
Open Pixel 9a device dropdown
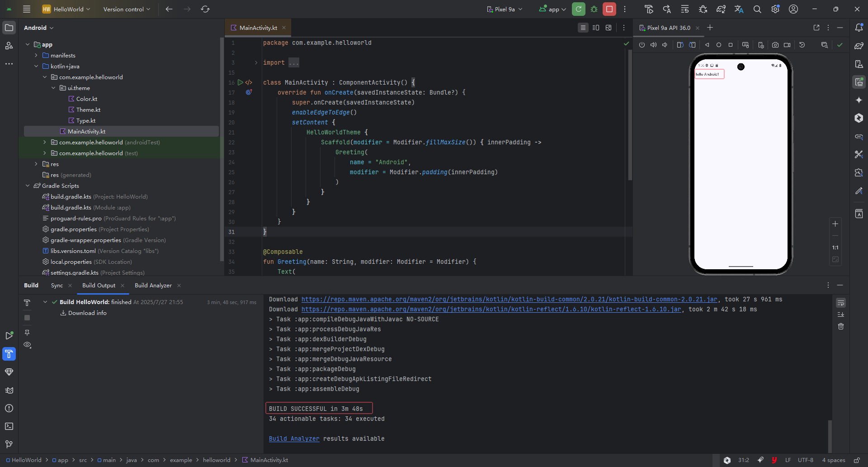click(505, 9)
